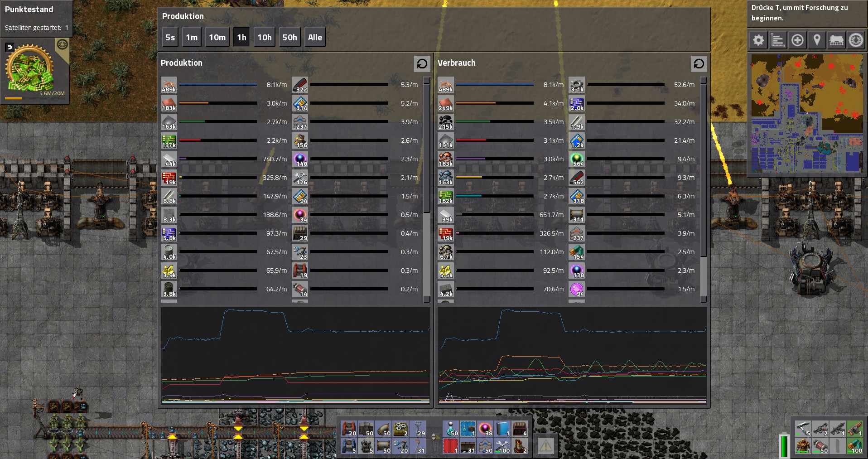Click the list chart icon above minimap
This screenshot has width=868, height=459.
click(778, 40)
